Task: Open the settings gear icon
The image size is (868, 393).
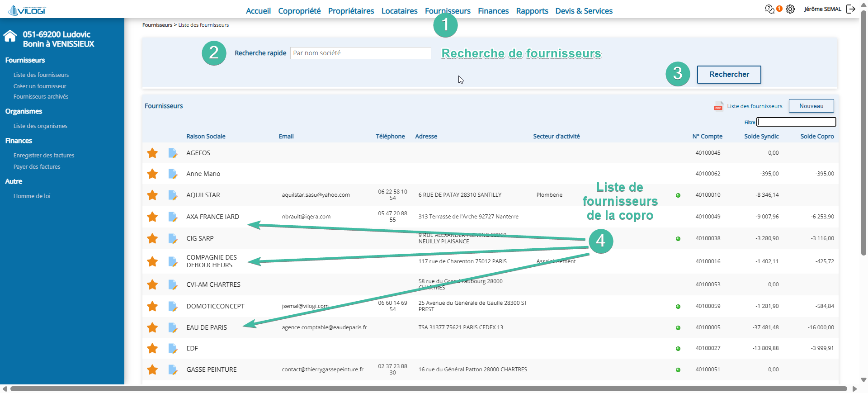Action: [x=790, y=9]
